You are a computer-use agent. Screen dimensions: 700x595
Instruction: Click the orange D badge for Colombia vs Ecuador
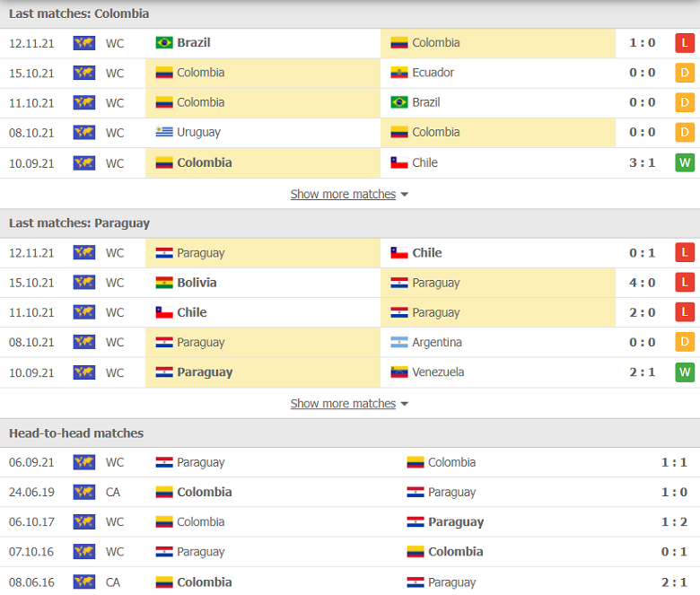685,73
